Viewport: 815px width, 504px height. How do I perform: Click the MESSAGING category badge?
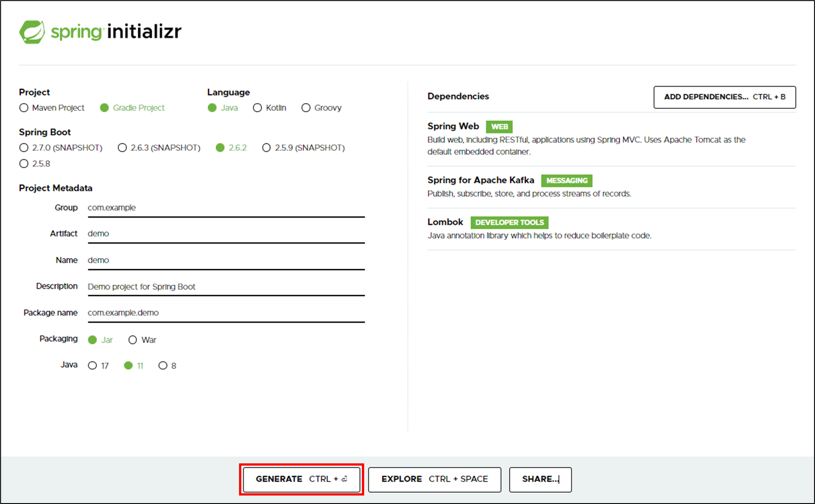click(x=567, y=181)
